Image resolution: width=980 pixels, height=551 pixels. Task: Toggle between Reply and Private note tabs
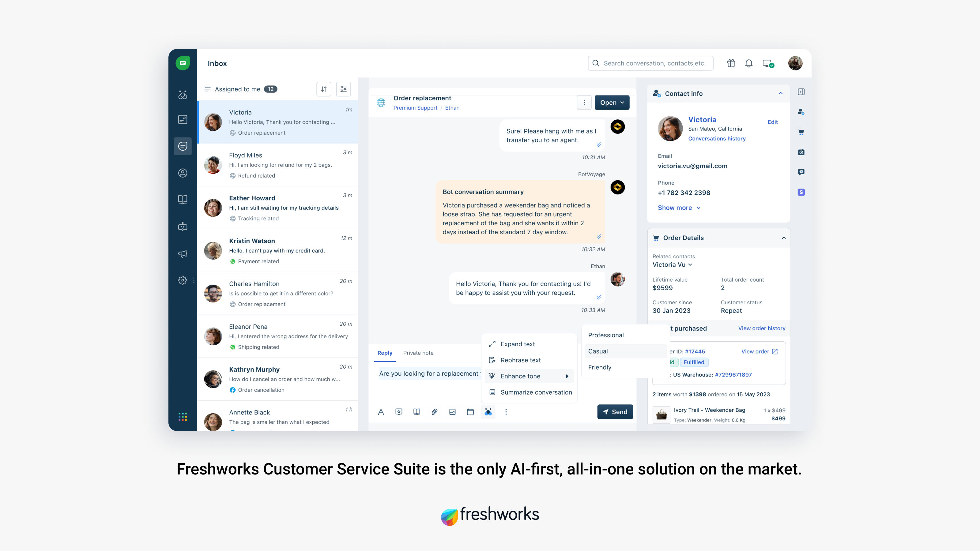[x=418, y=353]
